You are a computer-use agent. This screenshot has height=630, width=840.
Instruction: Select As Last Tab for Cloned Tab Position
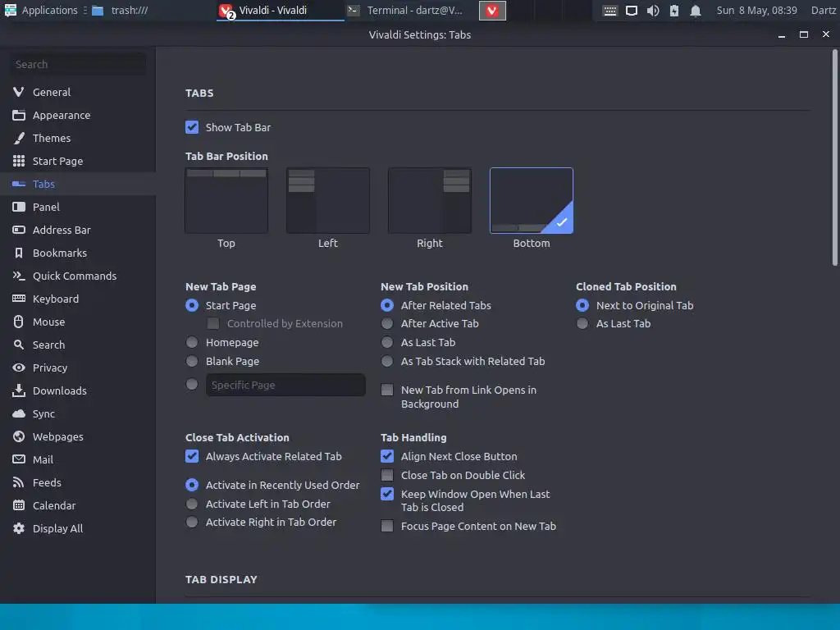pos(582,323)
